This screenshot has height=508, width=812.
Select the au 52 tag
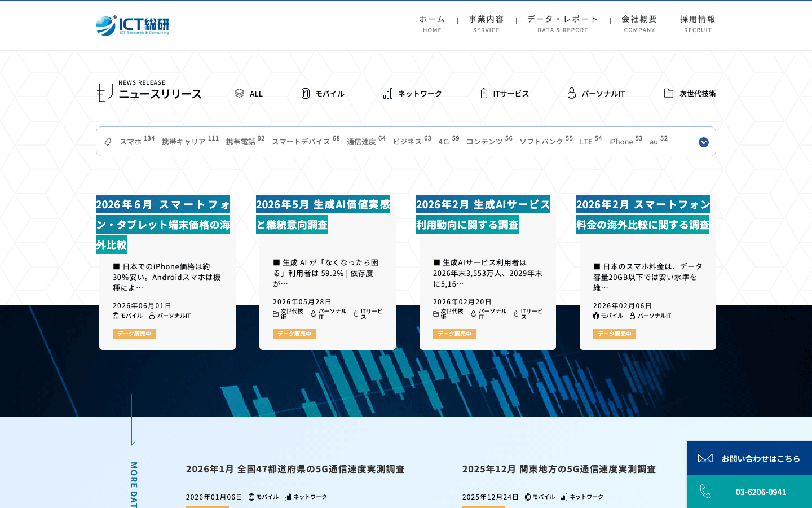[659, 141]
